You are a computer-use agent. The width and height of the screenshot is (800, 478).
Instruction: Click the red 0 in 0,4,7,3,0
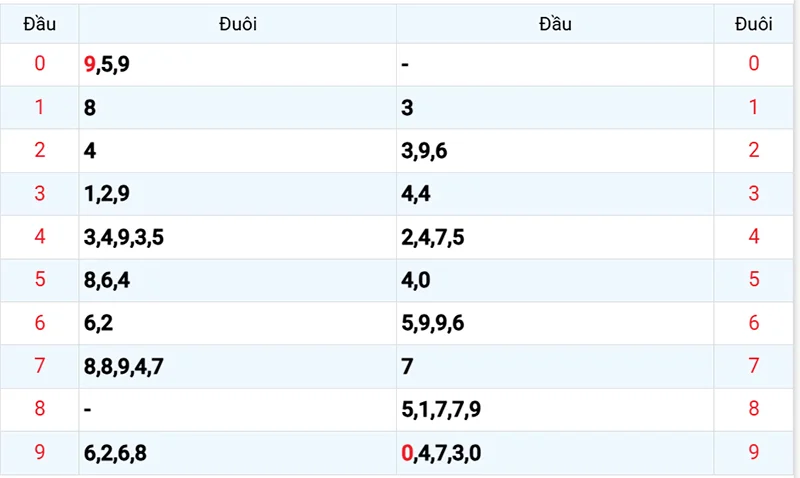(x=407, y=453)
